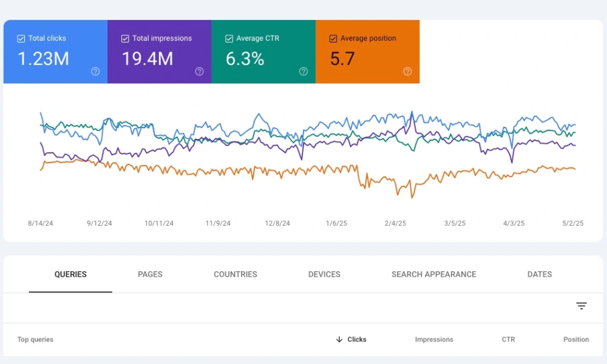Click the 2/4/25 date label on chart
Viewport: 607px width, 364px height.
[395, 223]
